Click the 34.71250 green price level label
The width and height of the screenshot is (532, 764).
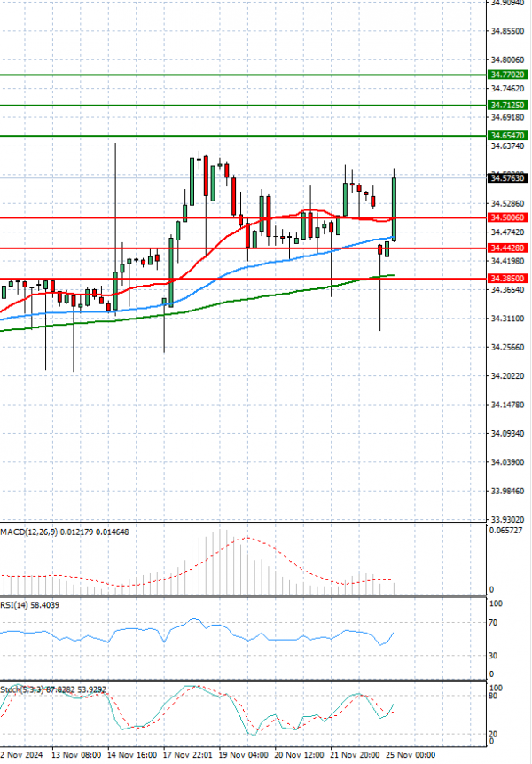pos(507,106)
